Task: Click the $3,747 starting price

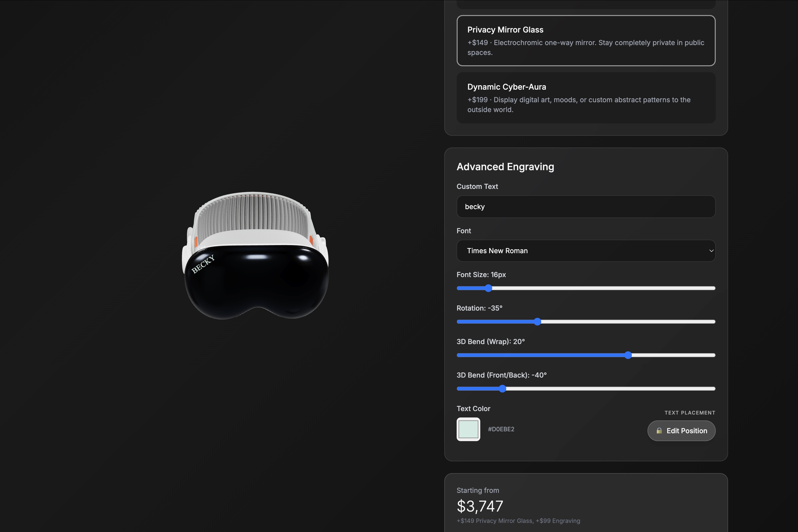Action: tap(480, 506)
